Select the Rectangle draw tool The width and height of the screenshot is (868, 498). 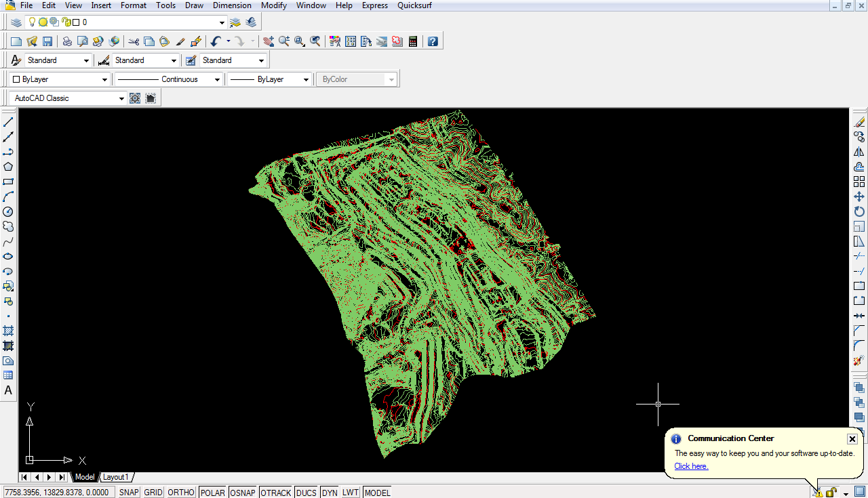(8, 182)
